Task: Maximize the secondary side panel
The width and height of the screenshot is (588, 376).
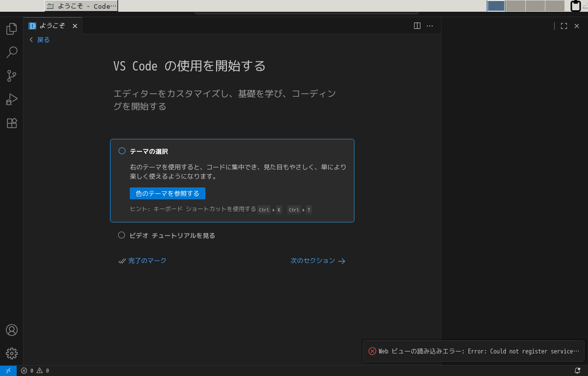Action: tap(564, 26)
